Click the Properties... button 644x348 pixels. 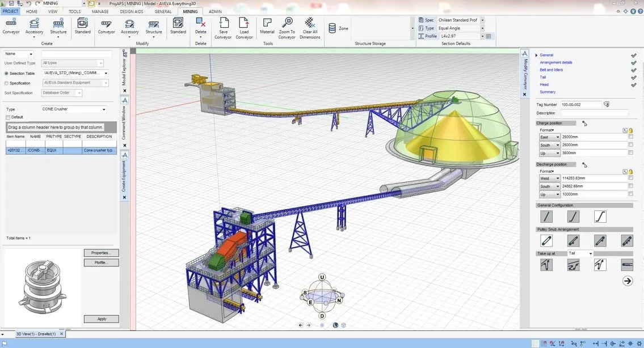coord(101,253)
